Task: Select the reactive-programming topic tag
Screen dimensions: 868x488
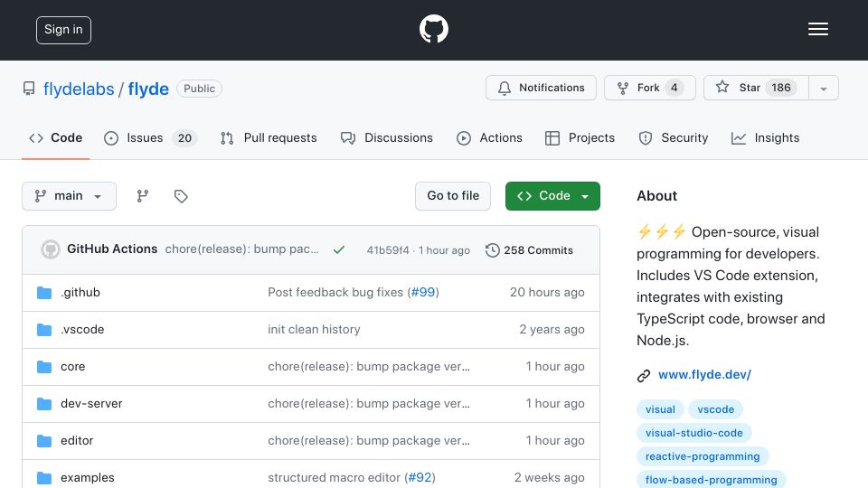Action: tap(703, 456)
